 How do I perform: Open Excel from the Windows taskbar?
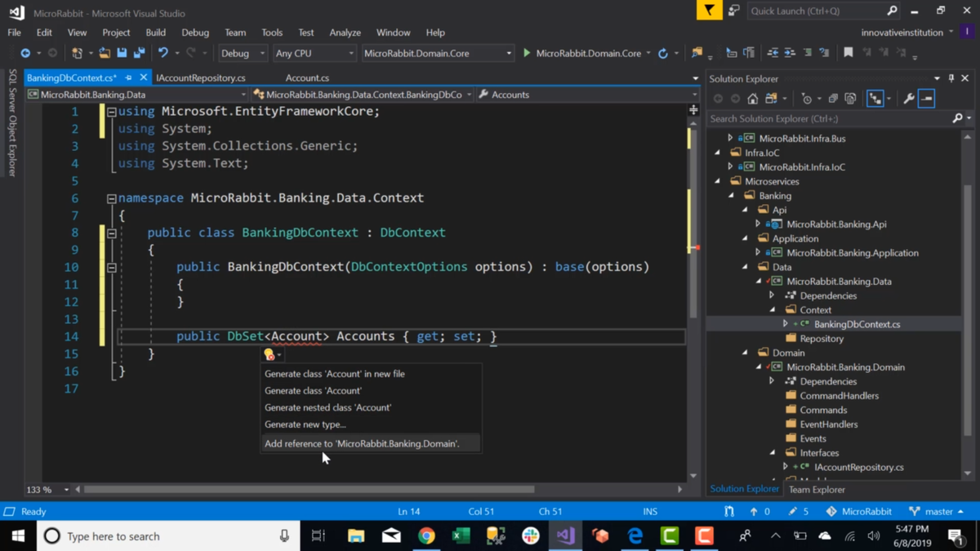coord(461,535)
